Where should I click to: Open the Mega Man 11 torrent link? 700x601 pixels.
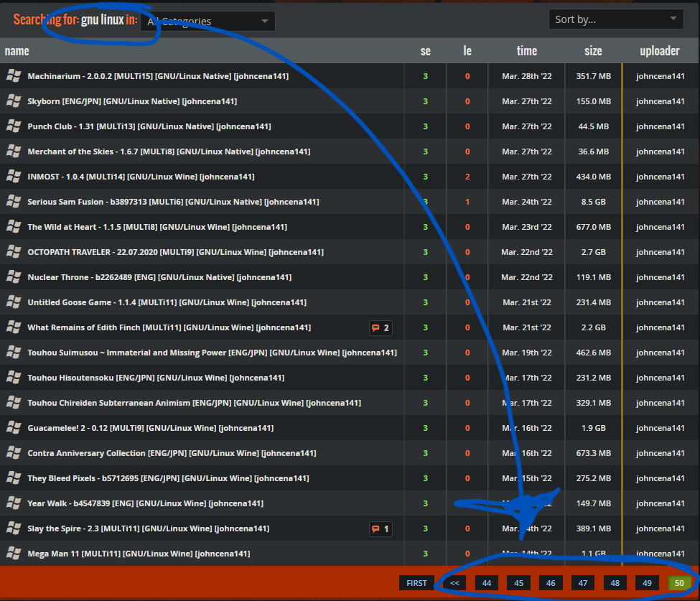tap(139, 554)
